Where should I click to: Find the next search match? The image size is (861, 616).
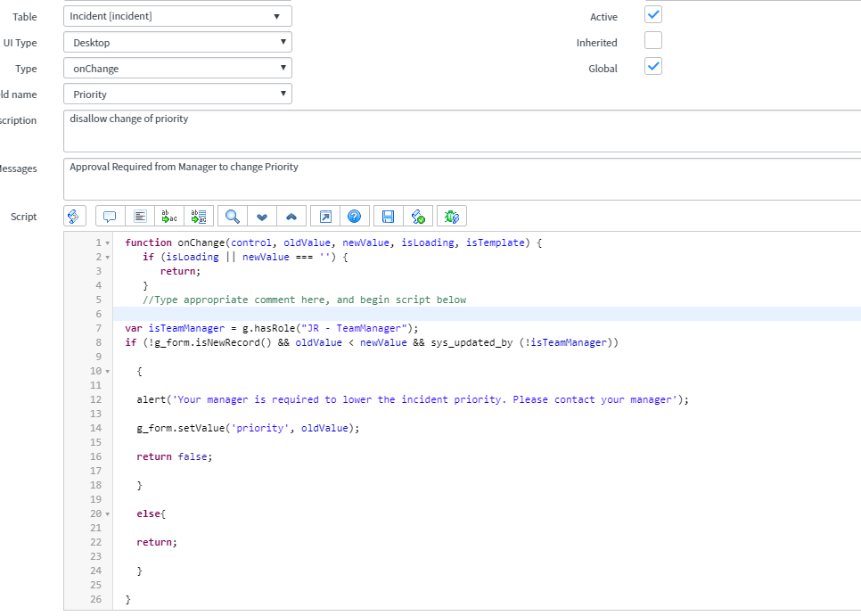coord(260,216)
